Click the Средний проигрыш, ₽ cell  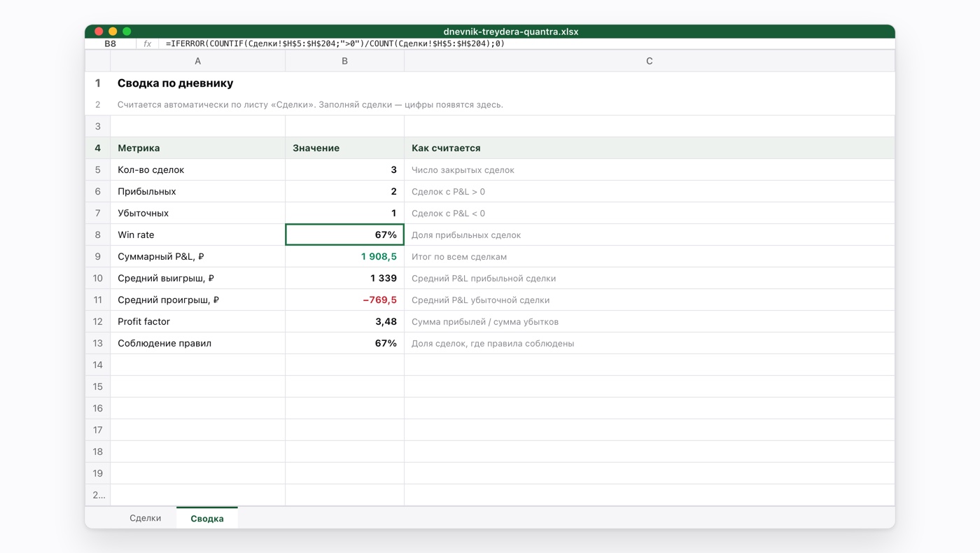[x=197, y=300]
